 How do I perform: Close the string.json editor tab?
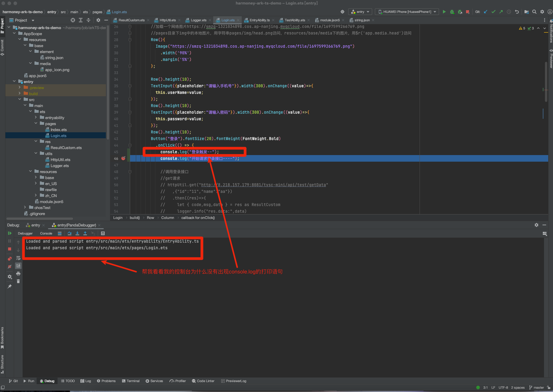pyautogui.click(x=373, y=20)
